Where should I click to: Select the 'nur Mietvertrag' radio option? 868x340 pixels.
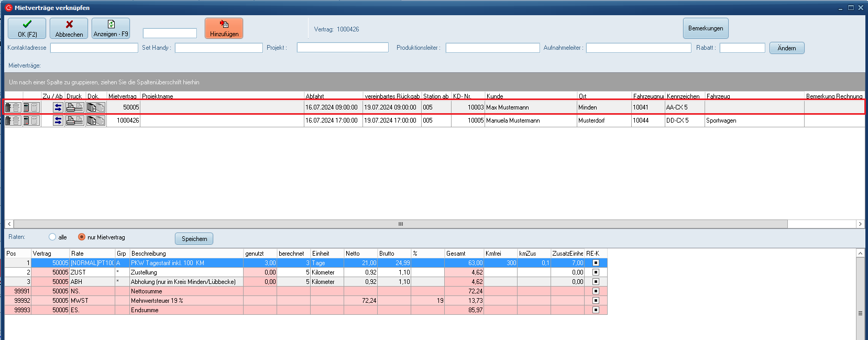click(82, 237)
